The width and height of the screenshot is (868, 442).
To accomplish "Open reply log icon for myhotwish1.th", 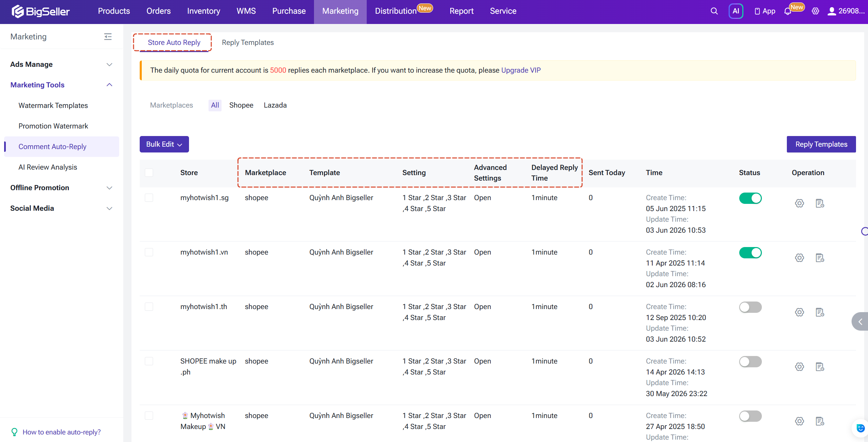I will [820, 312].
